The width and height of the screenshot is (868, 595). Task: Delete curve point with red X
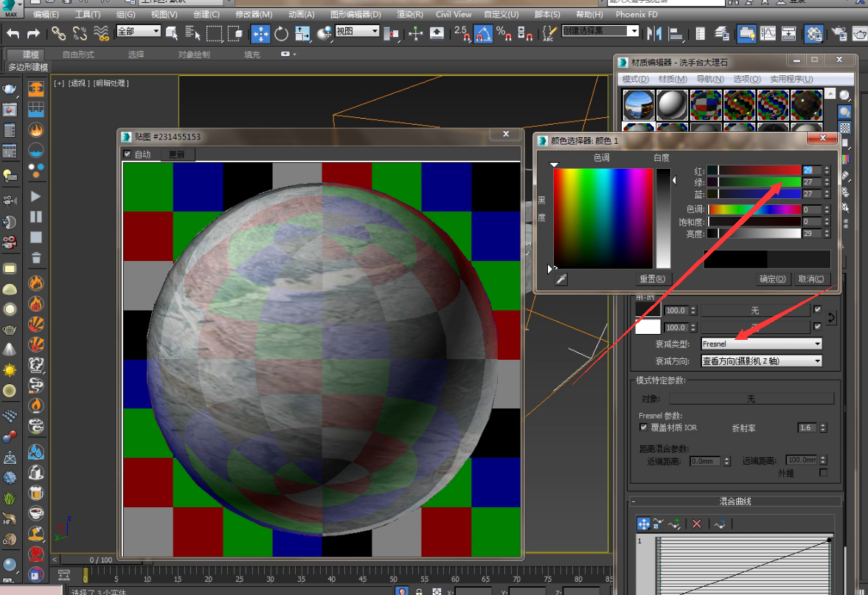click(x=696, y=523)
